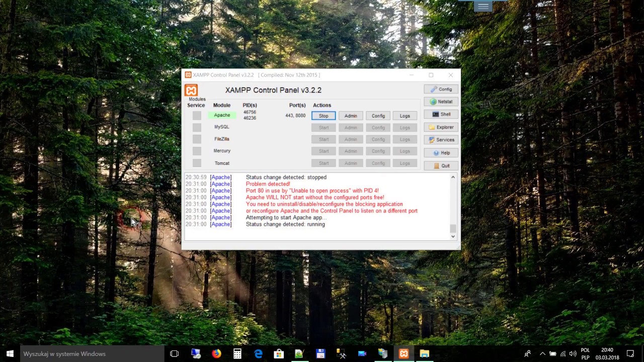Click the log scrollbar down arrow
The width and height of the screenshot is (644, 362).
coord(453,236)
